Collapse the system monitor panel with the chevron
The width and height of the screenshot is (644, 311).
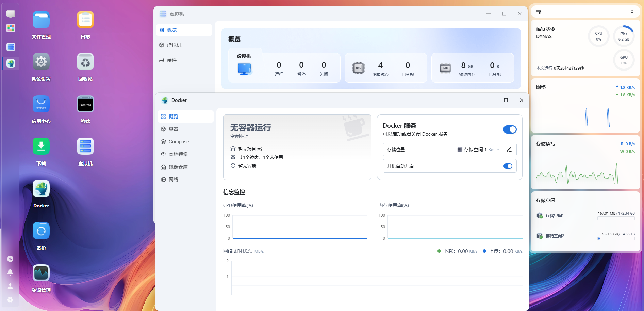point(632,11)
